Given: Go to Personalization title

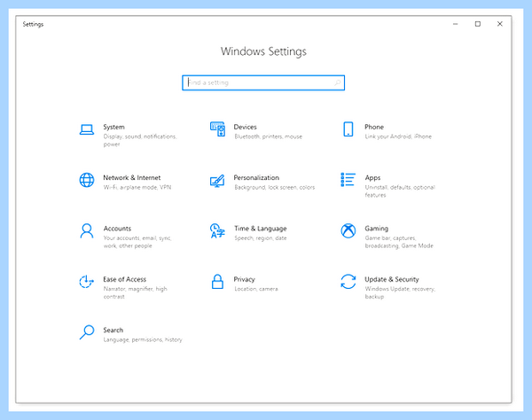Looking at the screenshot, I should pyautogui.click(x=256, y=177).
